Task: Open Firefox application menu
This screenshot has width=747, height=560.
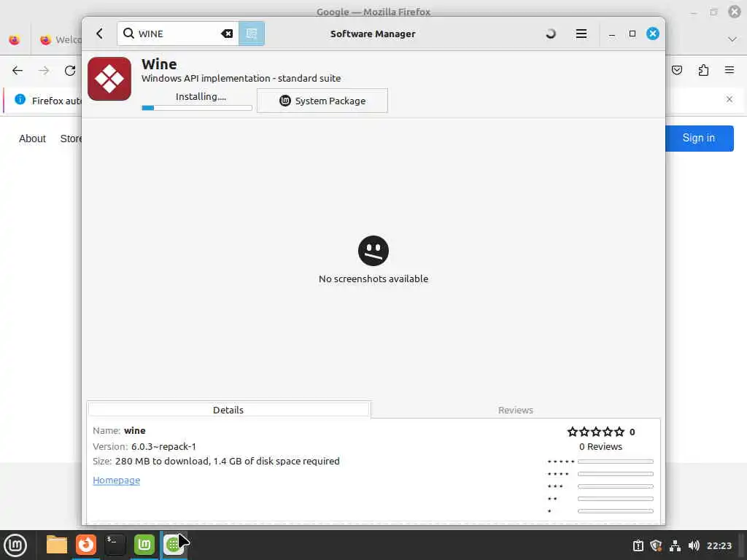Action: click(729, 71)
